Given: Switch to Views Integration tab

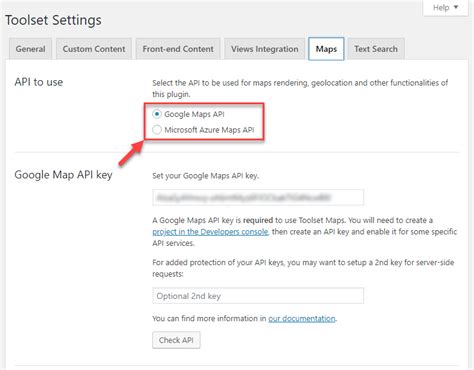Looking at the screenshot, I should point(265,49).
